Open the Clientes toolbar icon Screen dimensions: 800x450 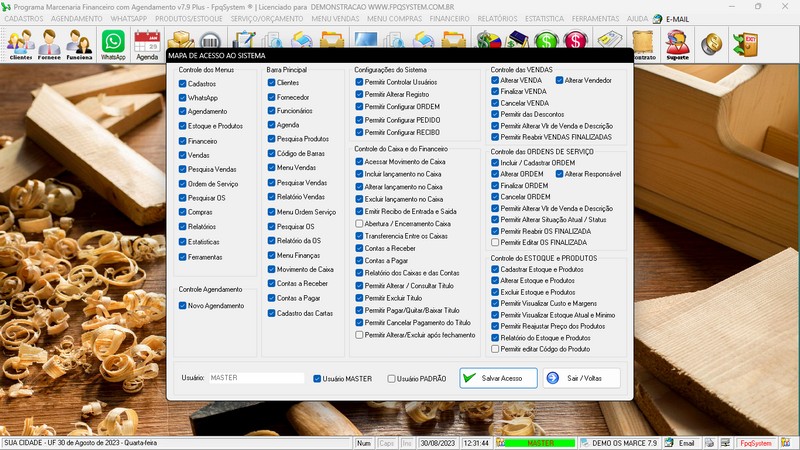(x=20, y=44)
